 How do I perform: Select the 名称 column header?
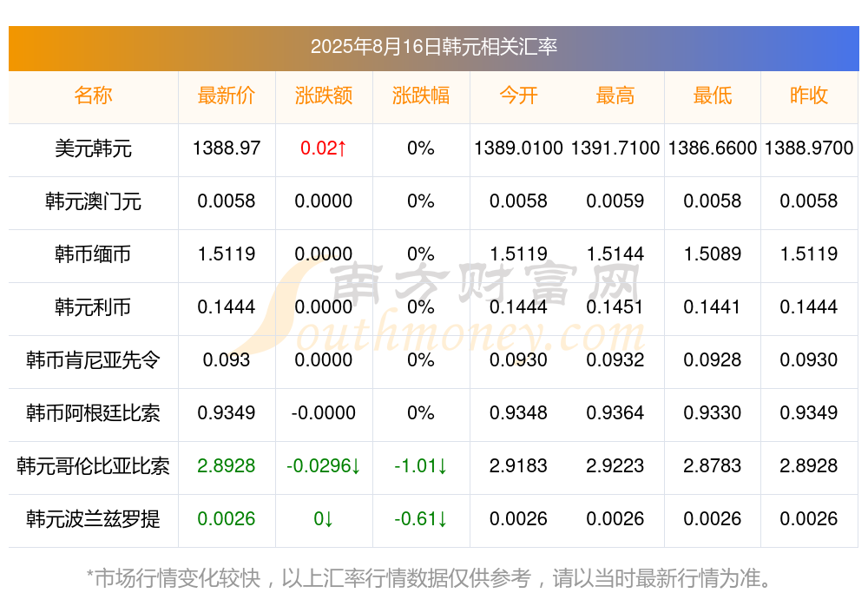click(93, 96)
